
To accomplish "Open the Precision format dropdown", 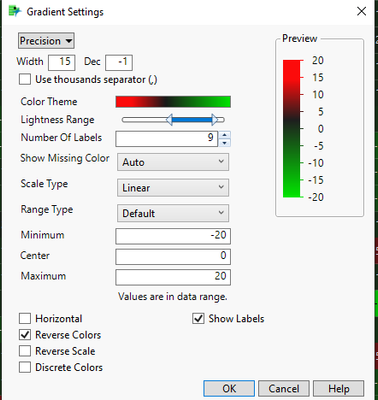I will click(46, 41).
